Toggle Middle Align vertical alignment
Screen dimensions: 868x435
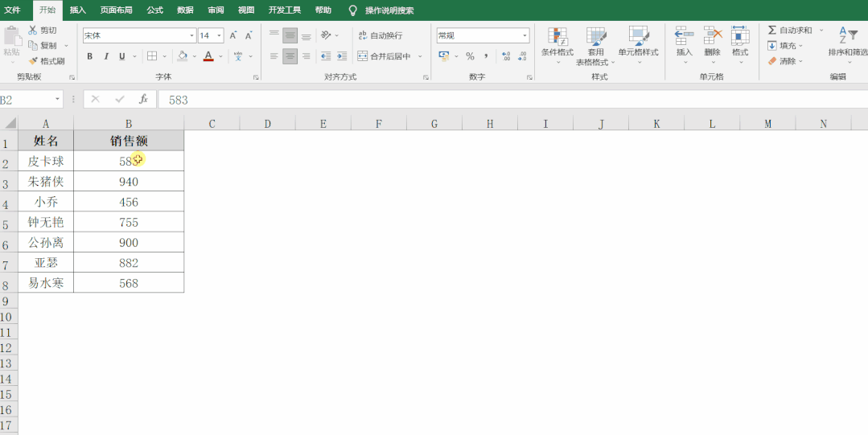290,35
